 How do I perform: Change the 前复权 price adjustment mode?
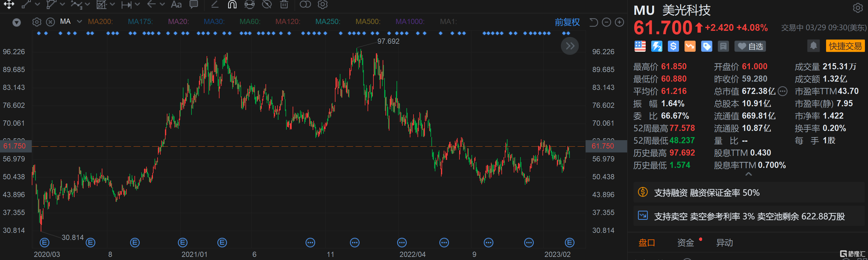[567, 22]
